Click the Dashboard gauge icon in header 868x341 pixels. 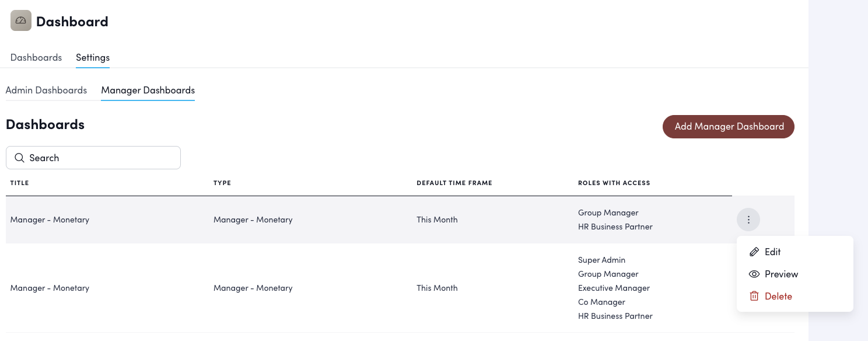21,21
